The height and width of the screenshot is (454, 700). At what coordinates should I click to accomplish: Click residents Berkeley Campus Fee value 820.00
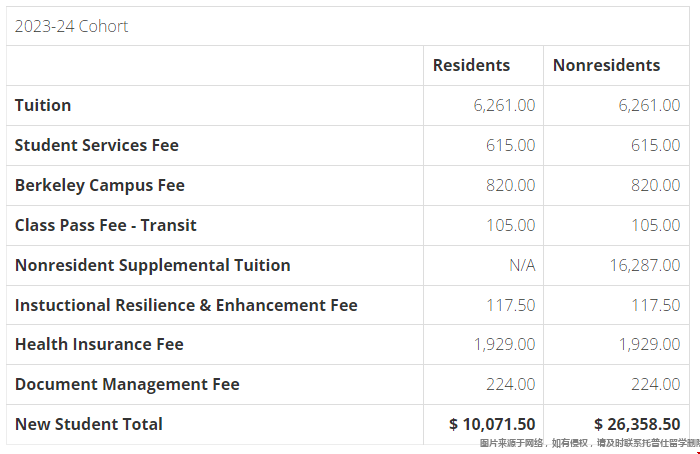pyautogui.click(x=511, y=185)
